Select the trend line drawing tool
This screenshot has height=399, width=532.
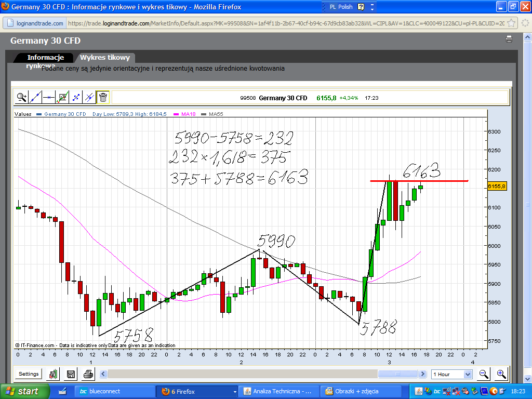click(x=35, y=97)
